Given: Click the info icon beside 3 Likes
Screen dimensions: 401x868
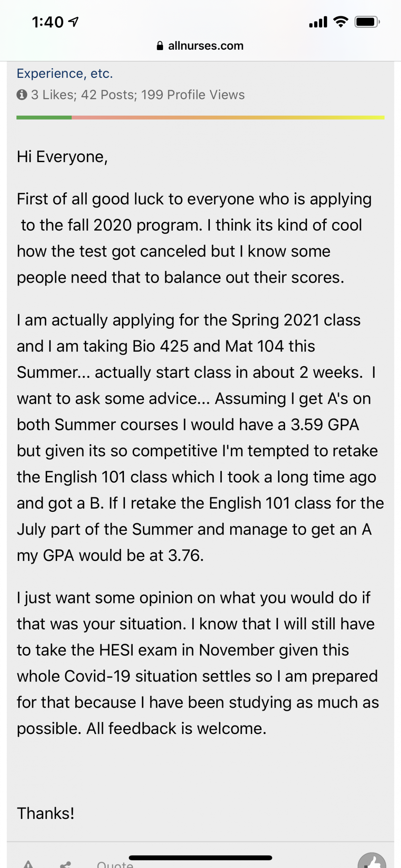Looking at the screenshot, I should tap(22, 95).
